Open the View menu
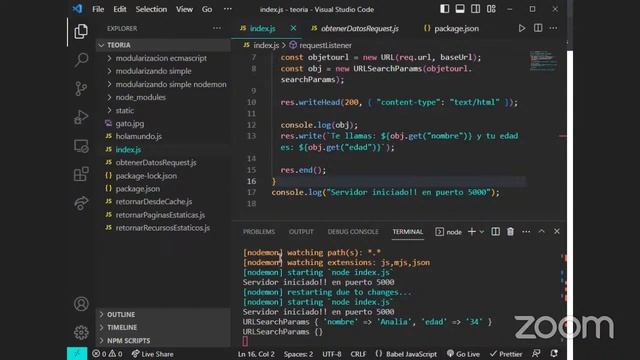 (x=184, y=9)
